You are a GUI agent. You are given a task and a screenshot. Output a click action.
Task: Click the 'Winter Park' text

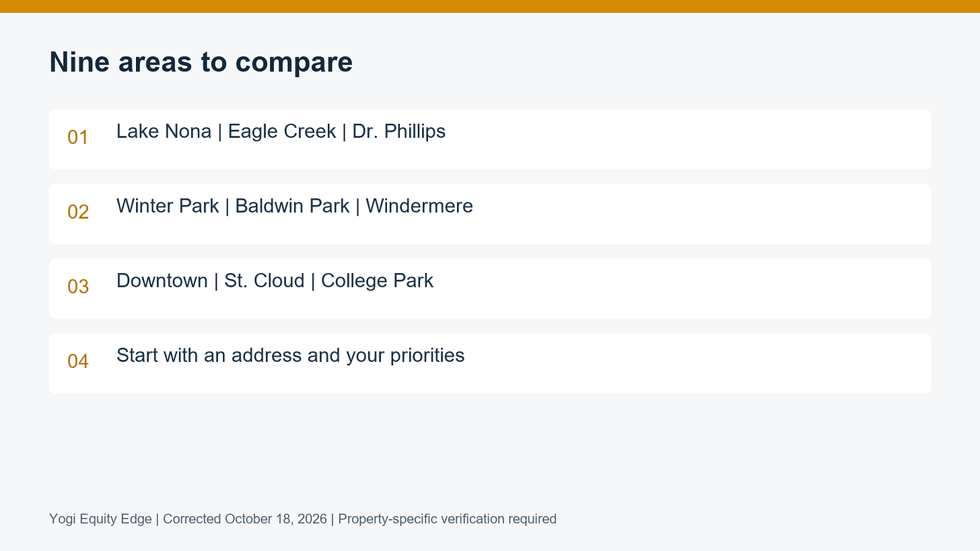(168, 206)
